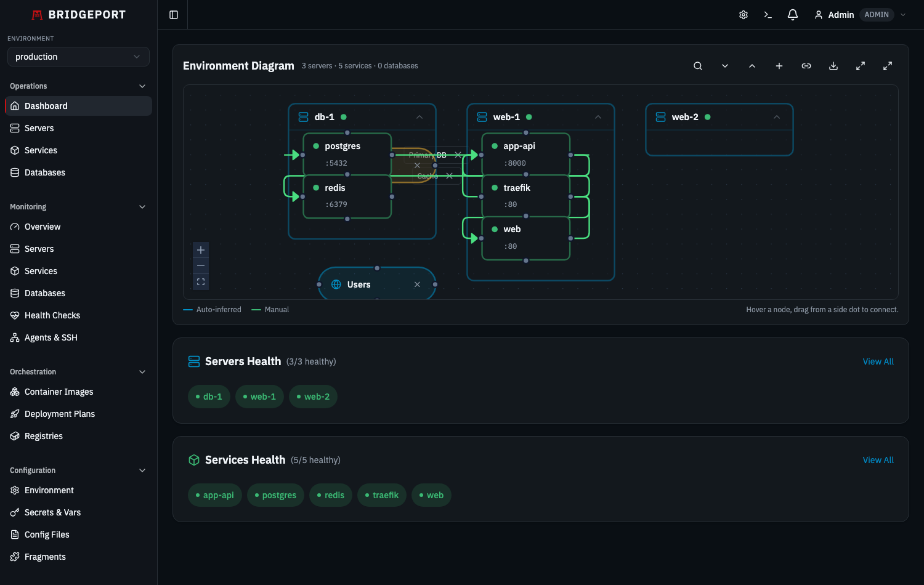Click the plus icon in diagram toolbar
This screenshot has width=924, height=585.
click(x=779, y=66)
